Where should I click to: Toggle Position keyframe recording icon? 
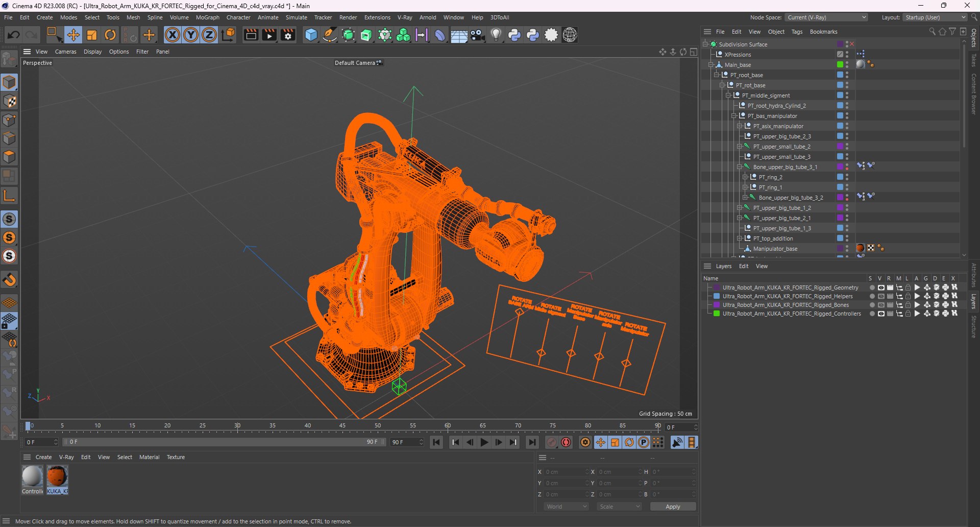tap(601, 442)
